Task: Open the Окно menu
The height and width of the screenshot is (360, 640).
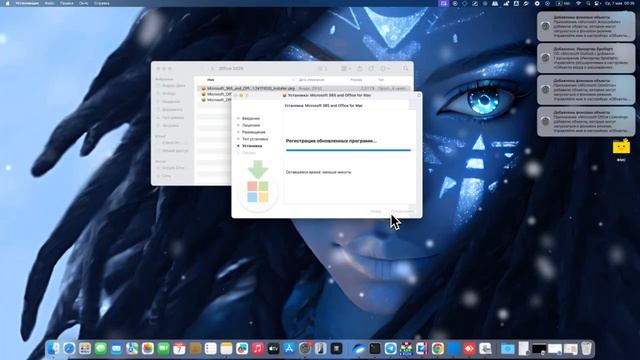Action: [83, 3]
